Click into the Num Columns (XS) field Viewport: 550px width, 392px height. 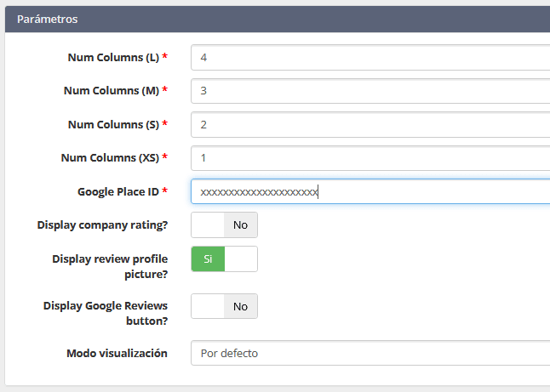(370, 158)
